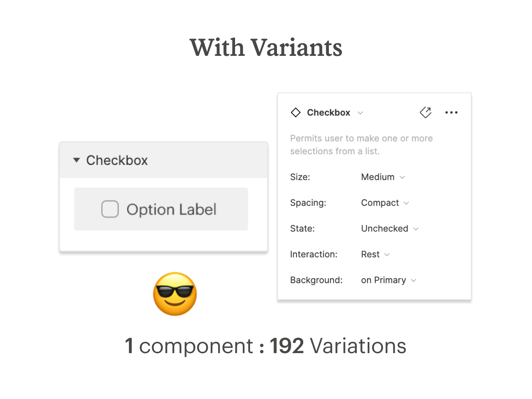Tick the Option Label checkbox
Screen dimensions: 532x399
click(110, 209)
